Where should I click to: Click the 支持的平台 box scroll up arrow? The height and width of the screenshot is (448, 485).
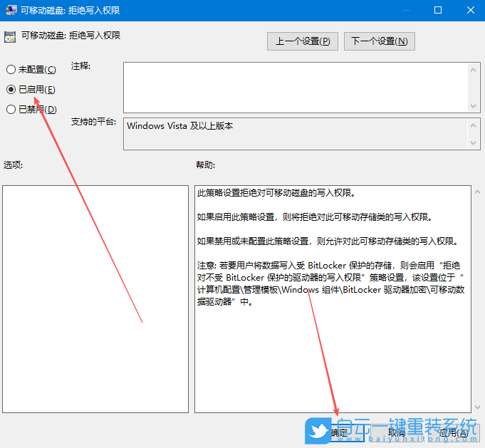coord(473,125)
